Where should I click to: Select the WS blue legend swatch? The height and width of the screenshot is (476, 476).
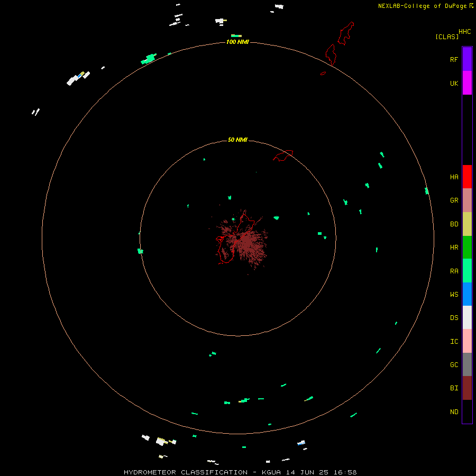click(467, 294)
